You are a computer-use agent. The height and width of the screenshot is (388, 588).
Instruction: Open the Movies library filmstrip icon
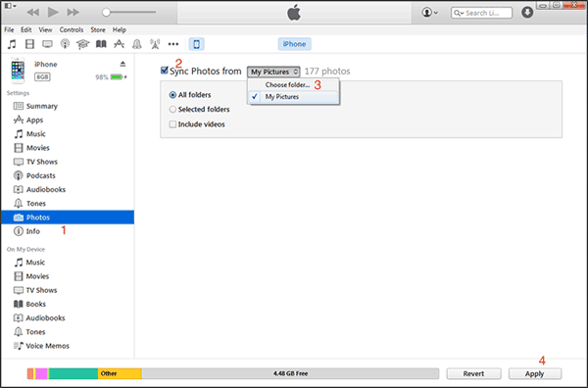(29, 44)
